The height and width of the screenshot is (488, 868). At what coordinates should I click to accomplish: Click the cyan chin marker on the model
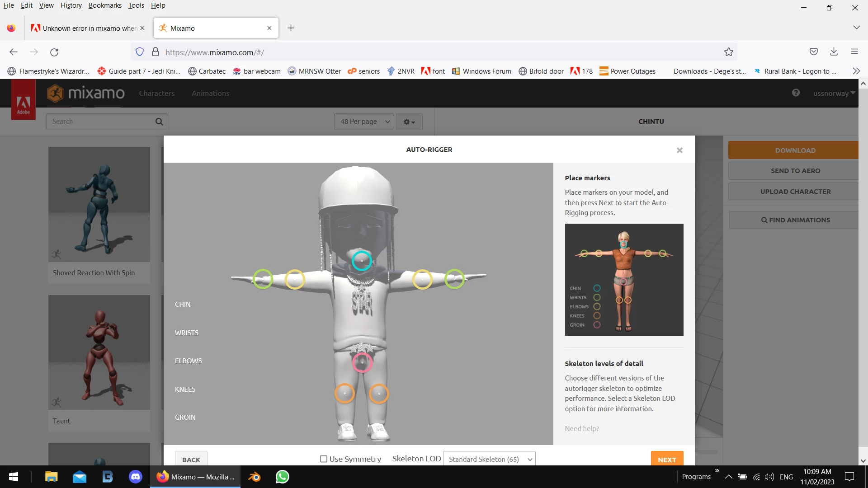[x=362, y=261]
